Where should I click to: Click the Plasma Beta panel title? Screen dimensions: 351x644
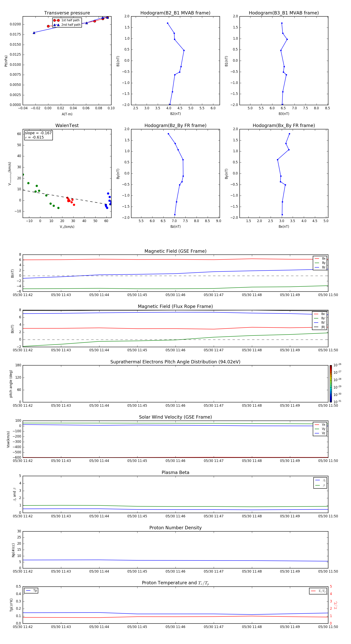point(175,472)
